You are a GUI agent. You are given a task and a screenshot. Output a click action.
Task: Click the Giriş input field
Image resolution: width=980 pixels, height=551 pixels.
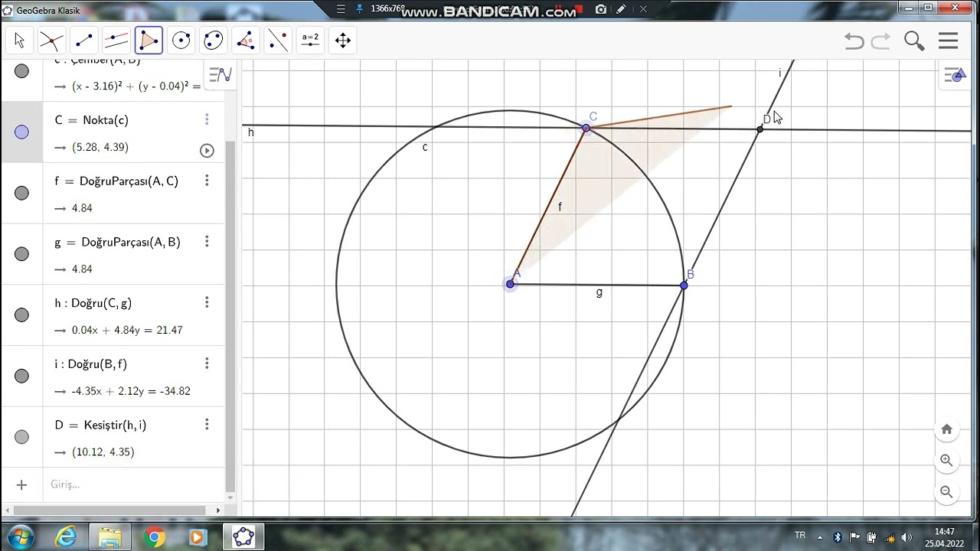(x=134, y=484)
